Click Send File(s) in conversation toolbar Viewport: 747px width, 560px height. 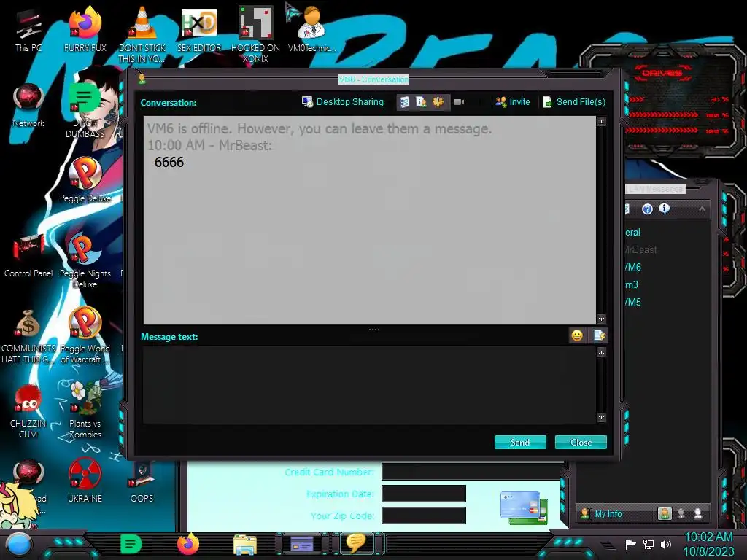coord(574,102)
